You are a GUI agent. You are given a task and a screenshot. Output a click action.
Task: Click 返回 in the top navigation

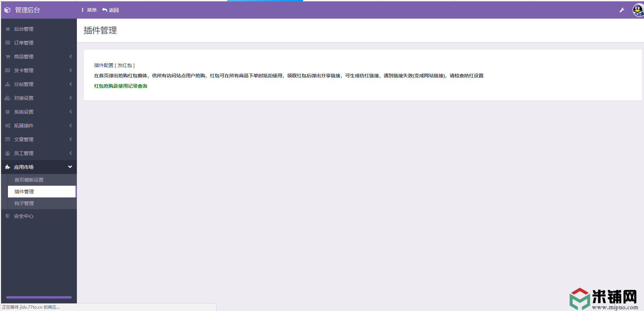pos(111,10)
